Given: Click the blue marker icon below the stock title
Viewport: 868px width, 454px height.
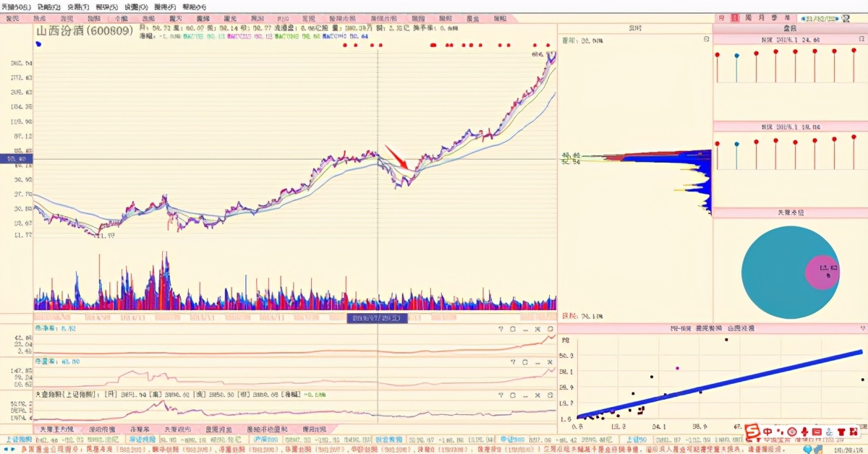Looking at the screenshot, I should [x=38, y=43].
